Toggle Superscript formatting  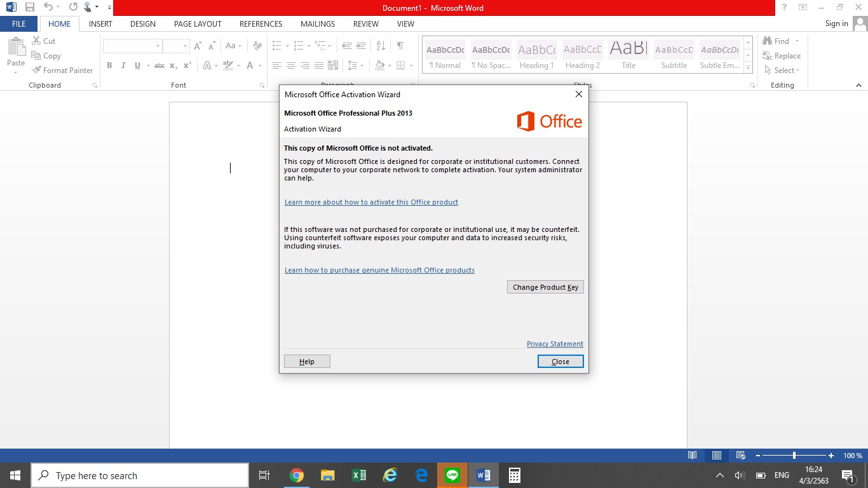(187, 65)
